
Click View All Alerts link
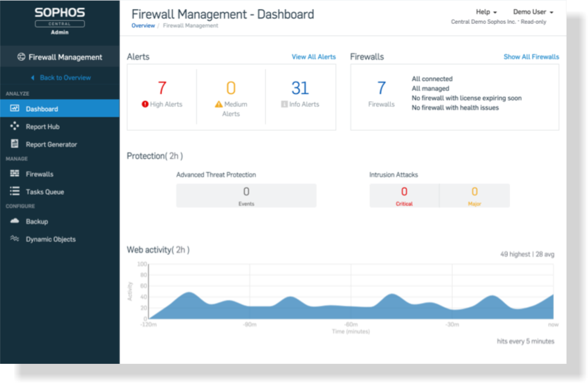pyautogui.click(x=314, y=57)
